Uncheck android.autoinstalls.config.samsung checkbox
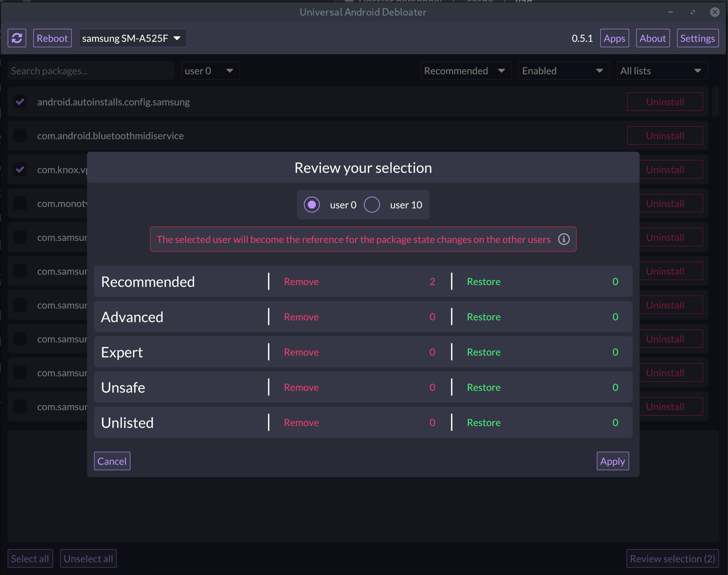This screenshot has width=728, height=575. click(x=20, y=102)
